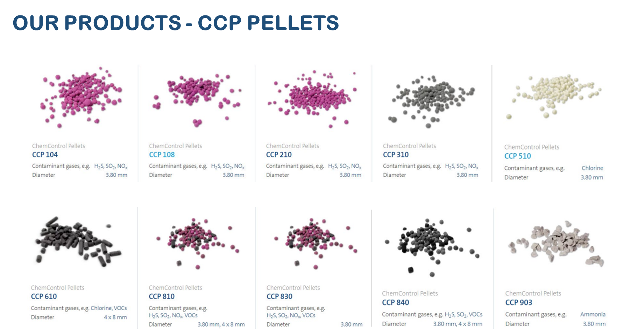Screen dimensions: 644x336
Task: Open the CCP 210 product link
Action: coord(278,155)
